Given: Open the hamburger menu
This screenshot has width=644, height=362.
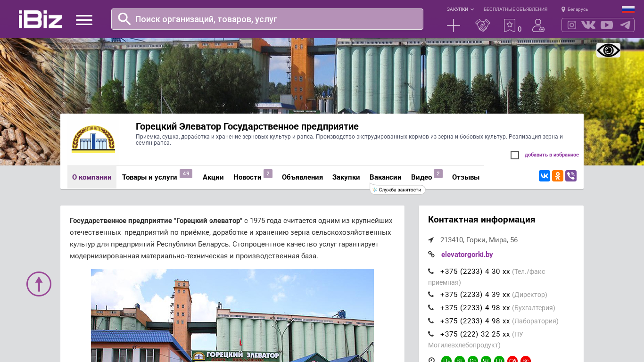Looking at the screenshot, I should [84, 20].
